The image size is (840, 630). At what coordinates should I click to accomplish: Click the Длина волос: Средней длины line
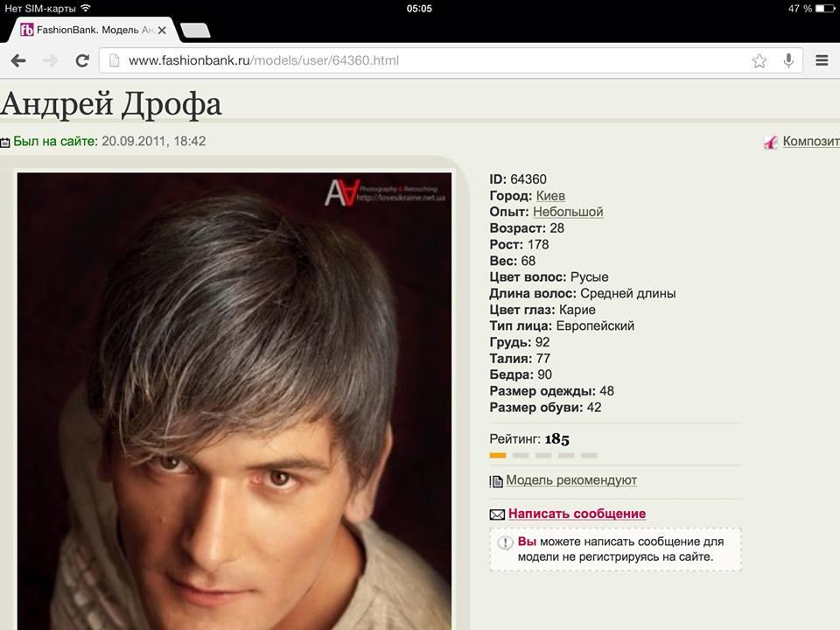[583, 294]
